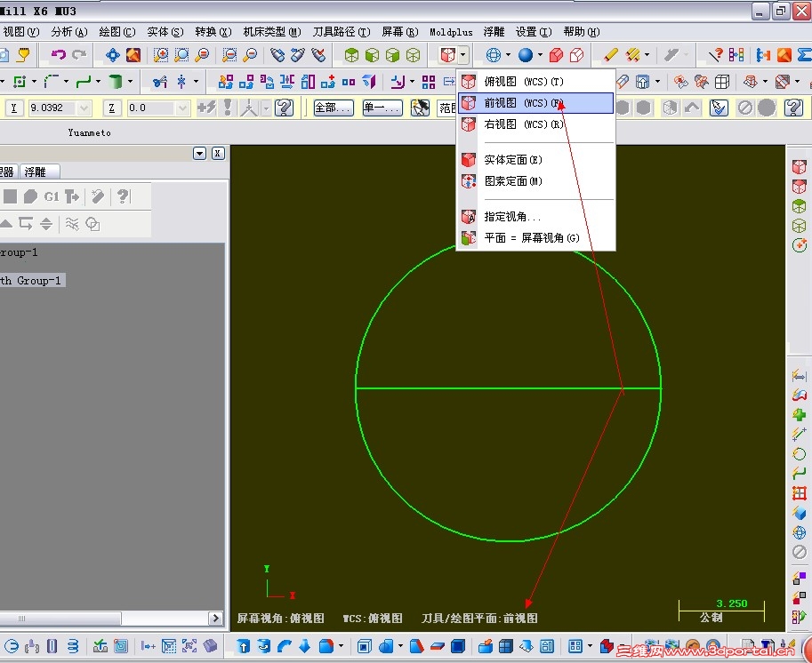Screen dimensions: 812x663
Task: Expand the shaded sphere dropdown arrow
Action: 540,54
